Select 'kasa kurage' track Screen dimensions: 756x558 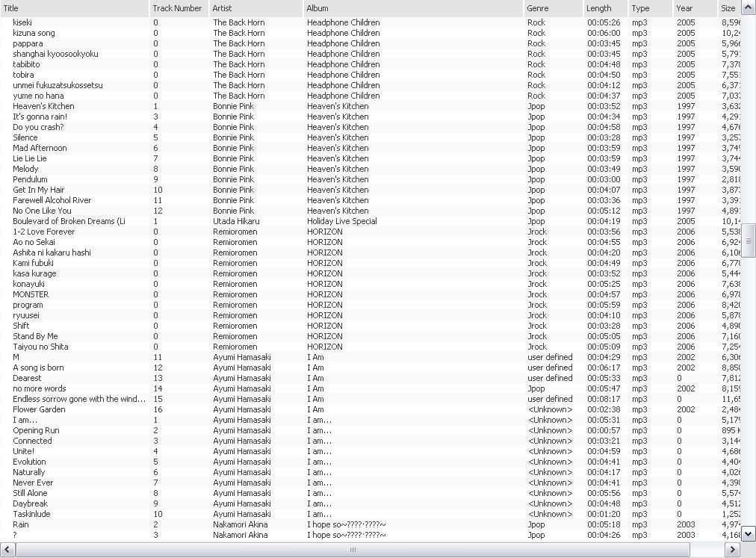pos(34,273)
